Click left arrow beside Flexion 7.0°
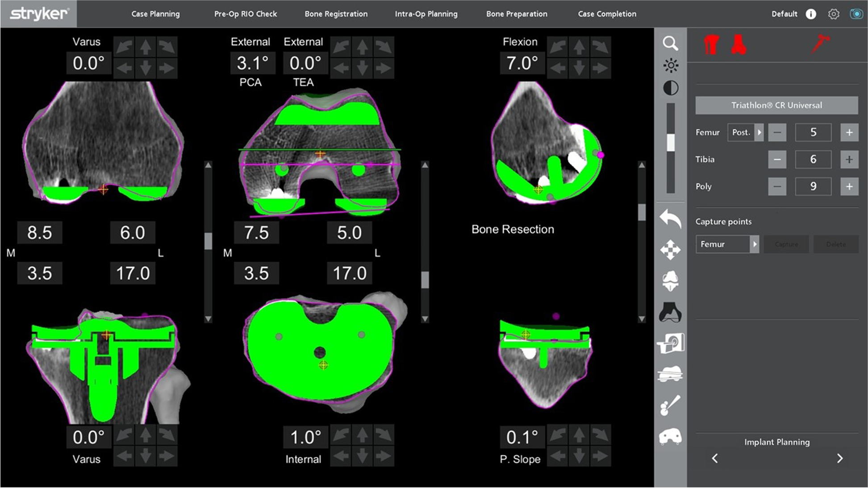Image resolution: width=868 pixels, height=488 pixels. (x=557, y=68)
